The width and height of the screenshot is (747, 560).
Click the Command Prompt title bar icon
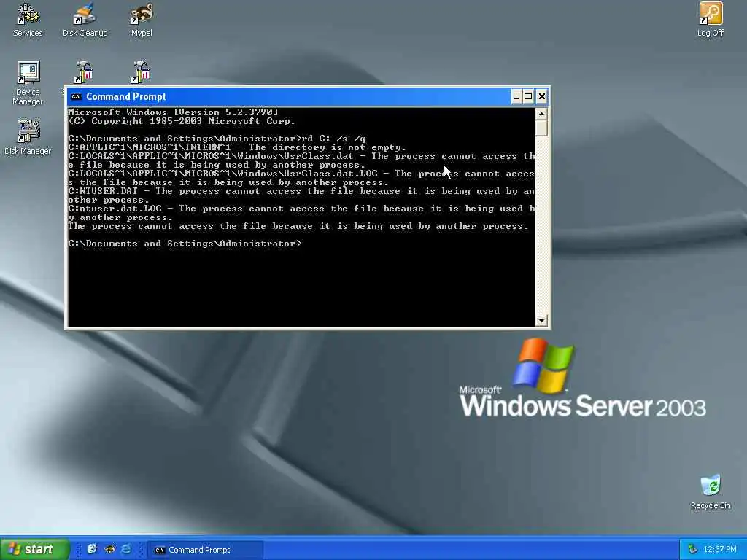click(x=76, y=97)
